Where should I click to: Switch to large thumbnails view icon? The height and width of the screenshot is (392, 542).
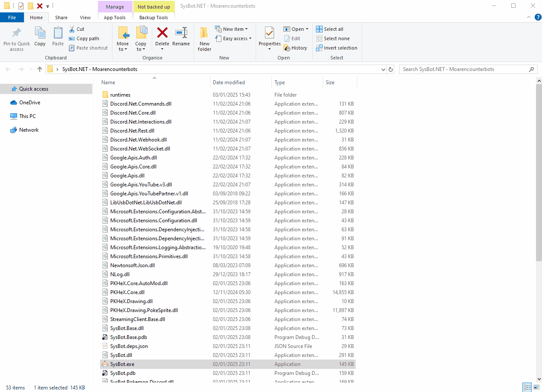[536, 387]
